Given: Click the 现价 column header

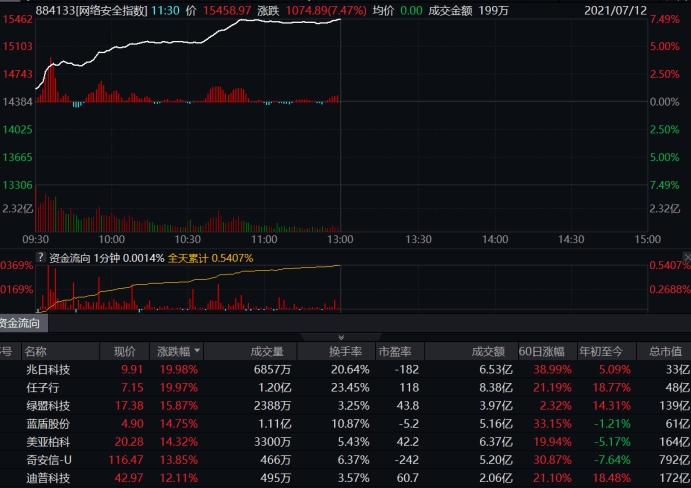Looking at the screenshot, I should pos(124,351).
